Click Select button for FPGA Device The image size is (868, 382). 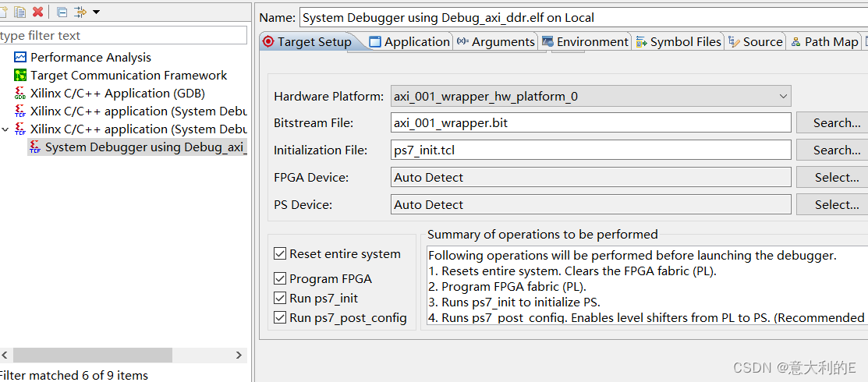[x=832, y=178]
